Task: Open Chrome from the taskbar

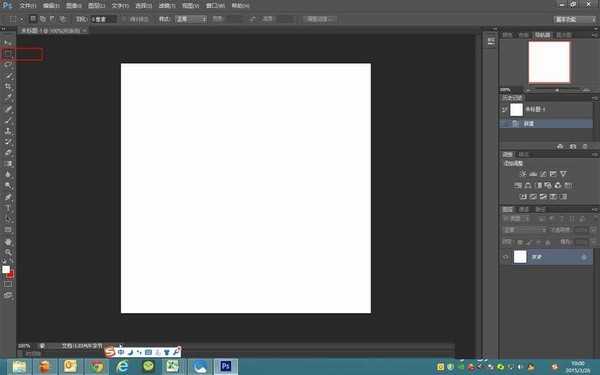Action: [x=96, y=367]
